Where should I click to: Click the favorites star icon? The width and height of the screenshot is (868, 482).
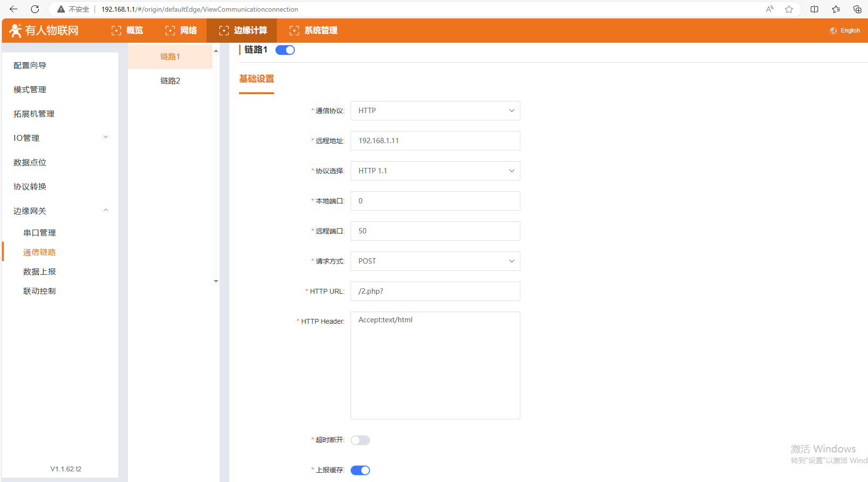click(x=789, y=9)
